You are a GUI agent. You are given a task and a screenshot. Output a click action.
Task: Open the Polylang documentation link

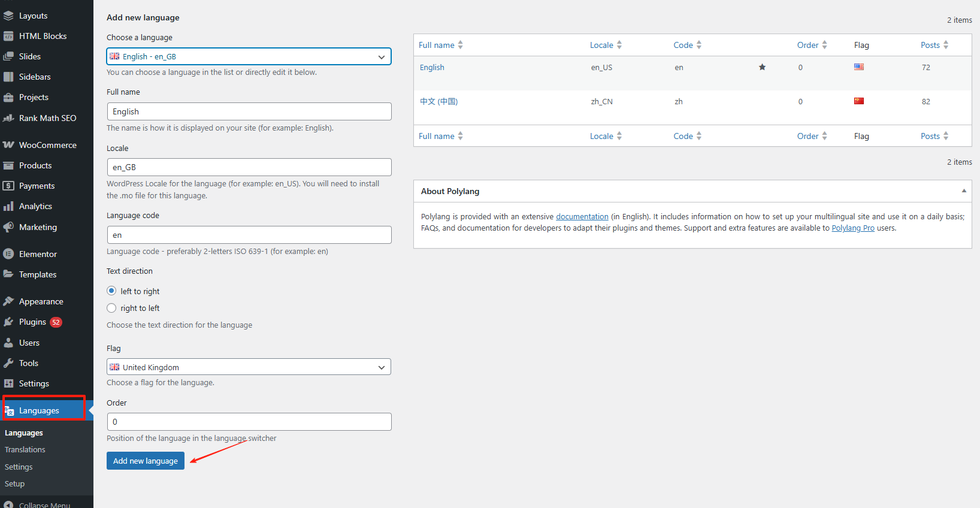[x=582, y=217]
